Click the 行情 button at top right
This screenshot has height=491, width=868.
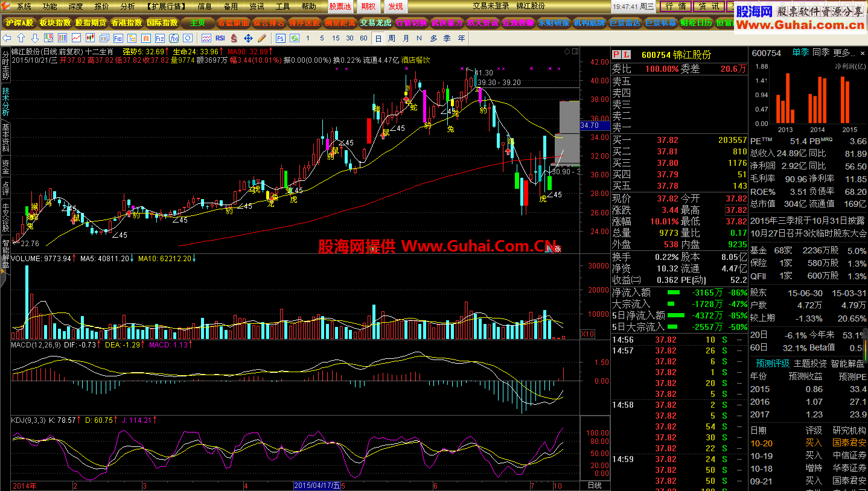click(x=675, y=6)
